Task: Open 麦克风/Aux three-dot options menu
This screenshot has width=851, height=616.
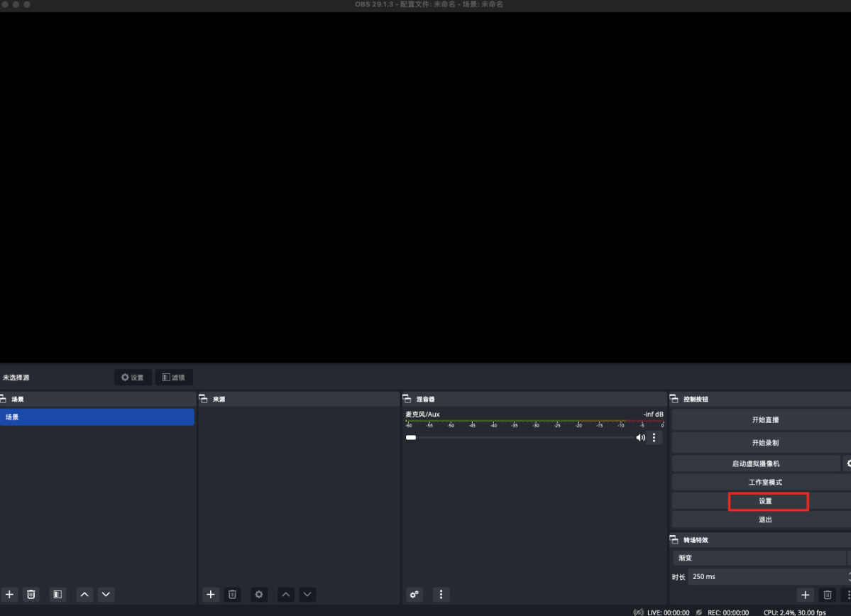Action: (x=654, y=438)
